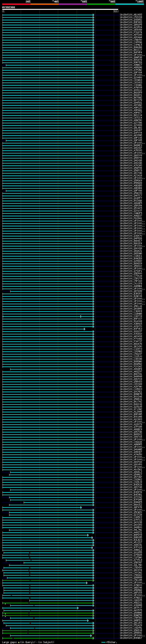Select the UniRef100_P70066 label
This screenshot has width=146, height=644.
click(x=131, y=339)
